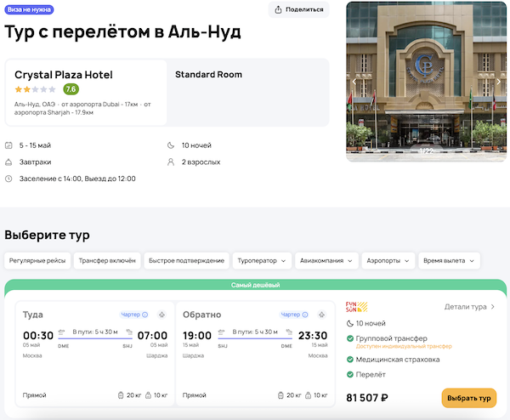The height and width of the screenshot is (420, 510).
Task: Click the Поделиться share button
Action: point(298,9)
